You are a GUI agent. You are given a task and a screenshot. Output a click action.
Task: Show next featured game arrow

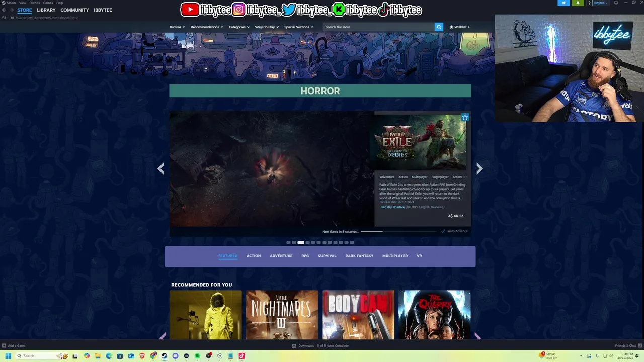point(479,169)
